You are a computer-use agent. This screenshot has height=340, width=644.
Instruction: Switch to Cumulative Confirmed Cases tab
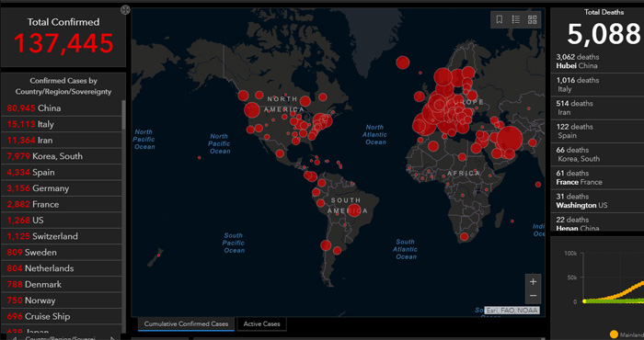[186, 324]
